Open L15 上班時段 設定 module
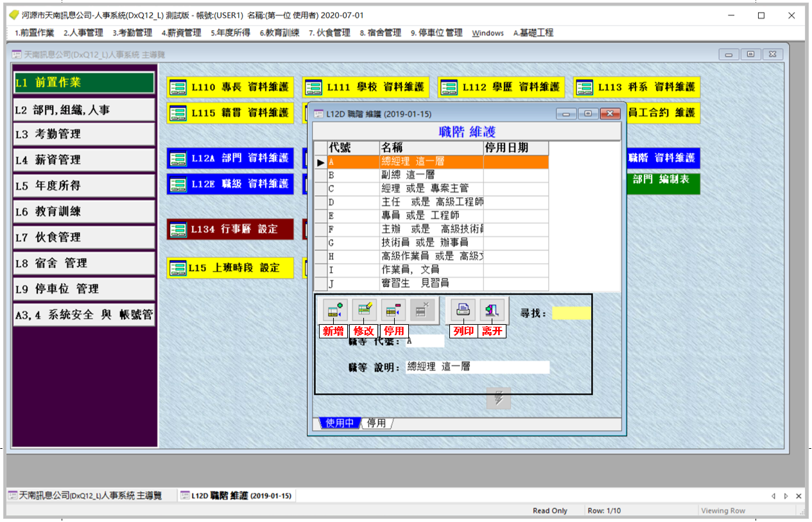This screenshot has height=522, width=812. [x=230, y=268]
